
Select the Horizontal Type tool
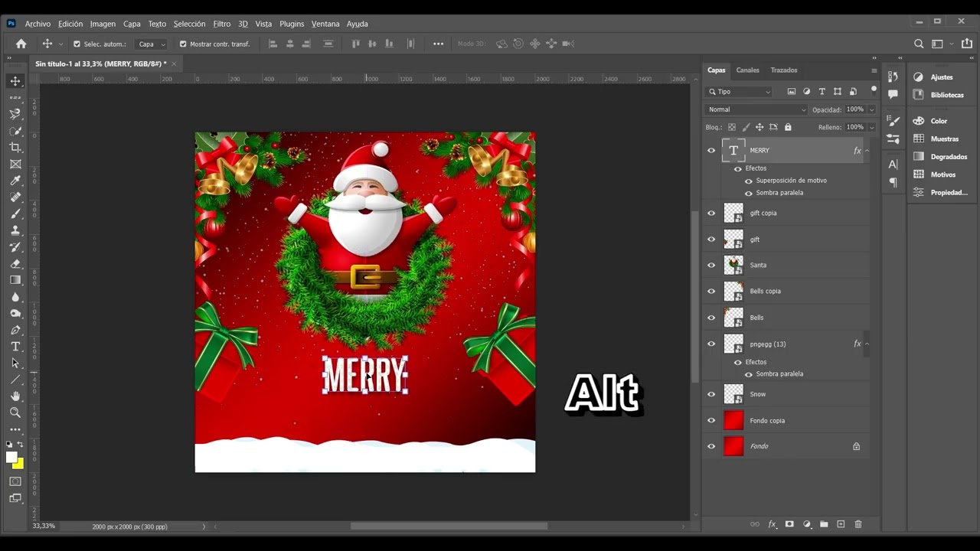(15, 347)
